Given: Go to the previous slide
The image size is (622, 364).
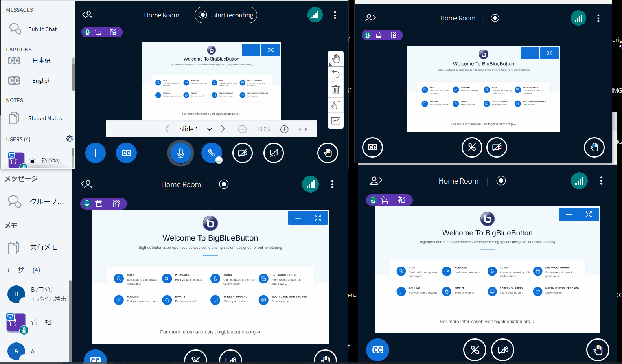Looking at the screenshot, I should pyautogui.click(x=167, y=129).
